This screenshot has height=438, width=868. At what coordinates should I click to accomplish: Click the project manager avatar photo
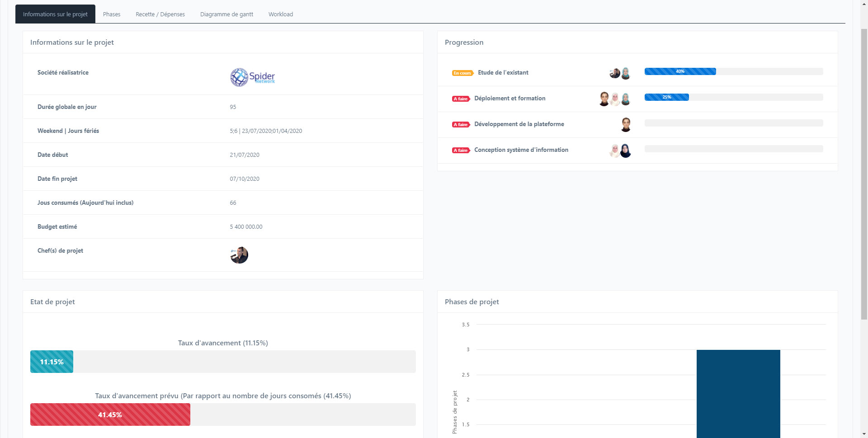click(239, 255)
